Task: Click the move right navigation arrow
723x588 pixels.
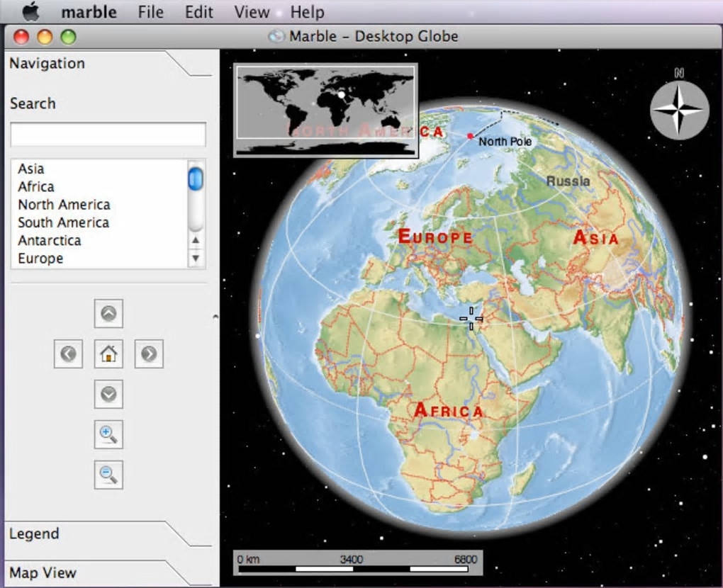Action: (x=149, y=354)
